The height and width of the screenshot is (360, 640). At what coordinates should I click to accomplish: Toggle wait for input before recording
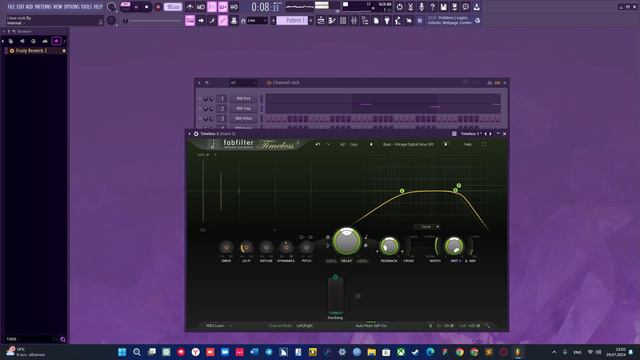[x=201, y=7]
